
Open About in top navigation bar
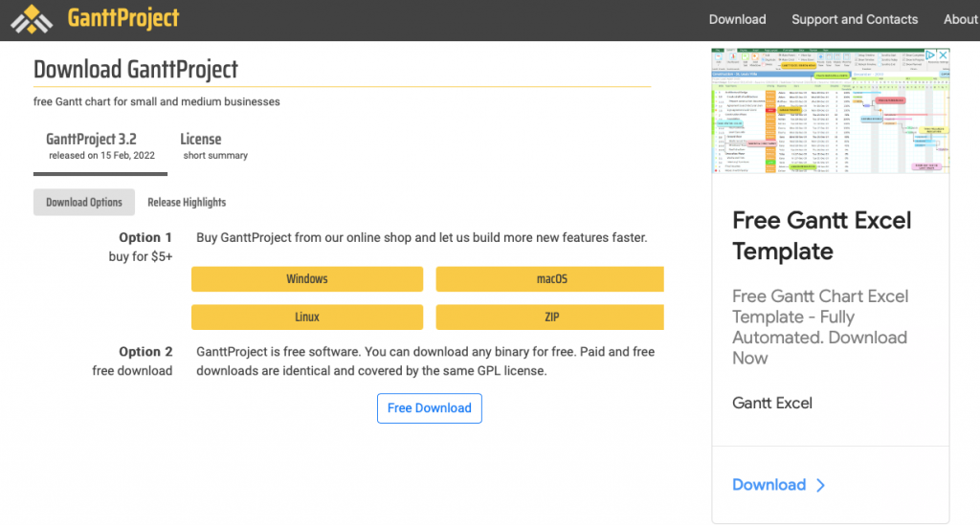click(x=960, y=19)
